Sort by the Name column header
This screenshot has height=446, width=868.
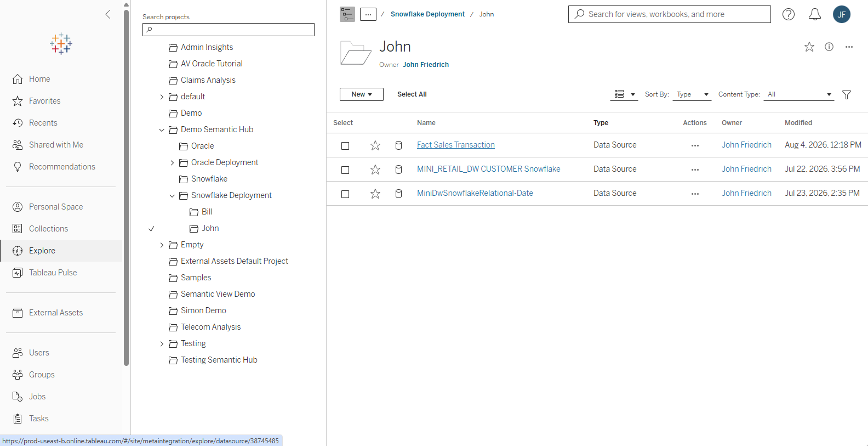[426, 123]
